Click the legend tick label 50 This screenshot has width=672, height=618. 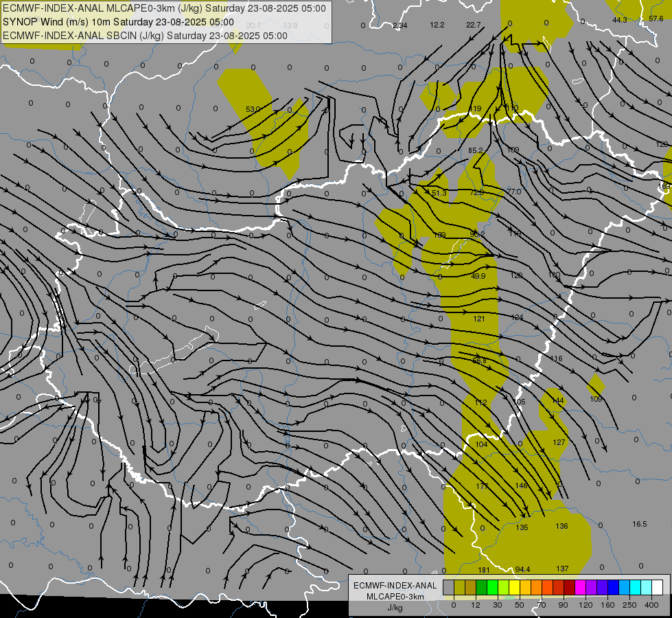[x=520, y=605]
